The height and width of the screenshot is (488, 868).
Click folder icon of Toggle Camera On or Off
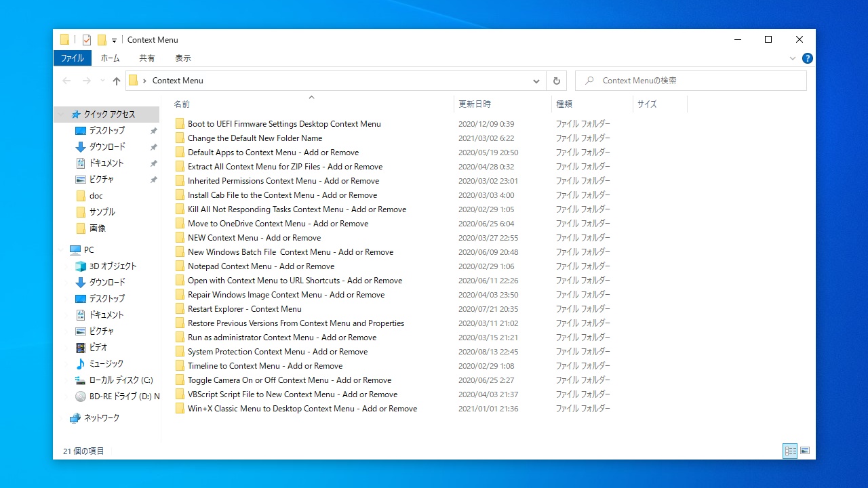[x=180, y=380]
